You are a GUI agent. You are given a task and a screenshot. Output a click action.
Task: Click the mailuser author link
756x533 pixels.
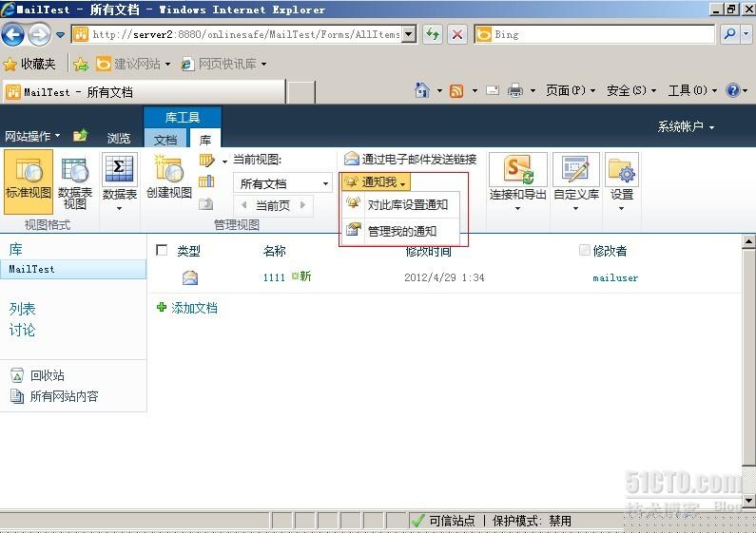point(615,277)
